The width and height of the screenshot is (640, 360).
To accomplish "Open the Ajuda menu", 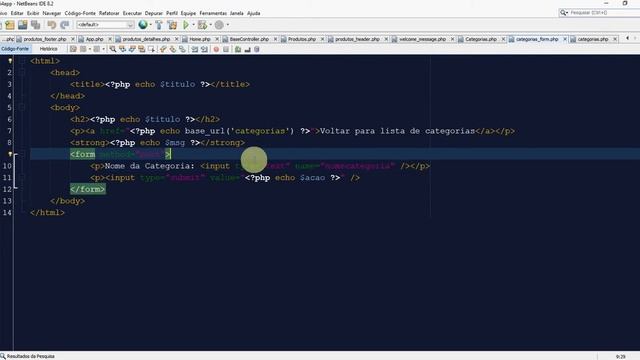I will (253, 13).
